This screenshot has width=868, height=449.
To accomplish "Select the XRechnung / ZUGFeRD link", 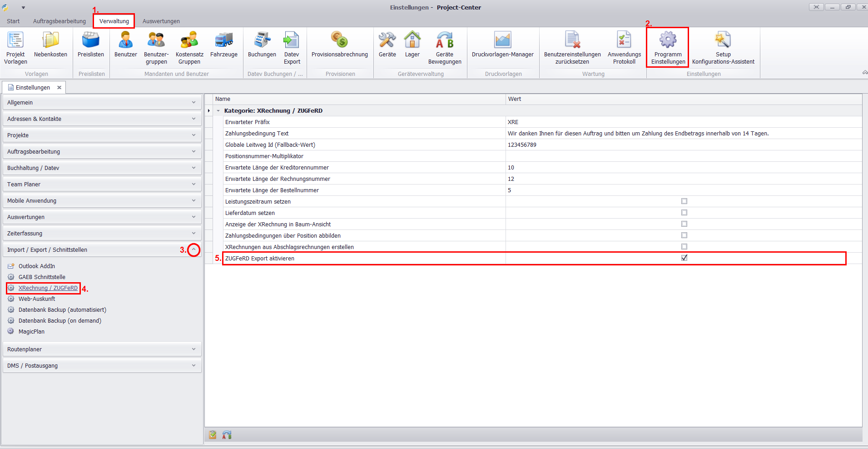I will pyautogui.click(x=48, y=288).
